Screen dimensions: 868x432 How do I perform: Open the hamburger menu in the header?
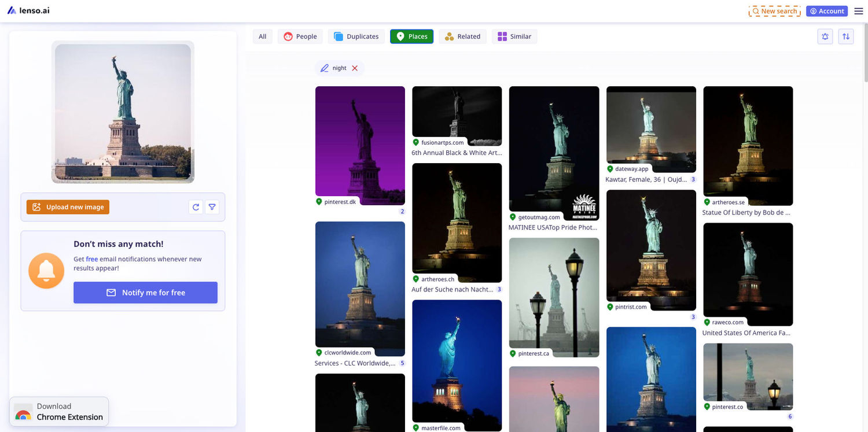pyautogui.click(x=858, y=11)
